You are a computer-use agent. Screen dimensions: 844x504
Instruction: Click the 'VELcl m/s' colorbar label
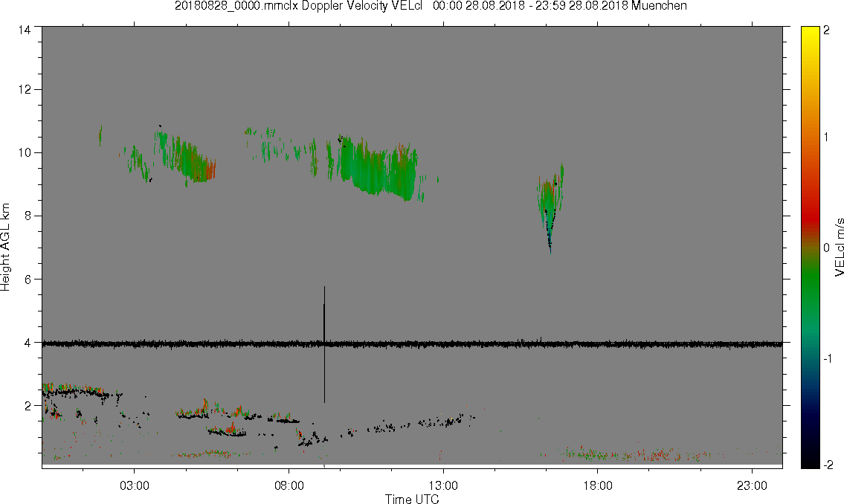pyautogui.click(x=839, y=248)
